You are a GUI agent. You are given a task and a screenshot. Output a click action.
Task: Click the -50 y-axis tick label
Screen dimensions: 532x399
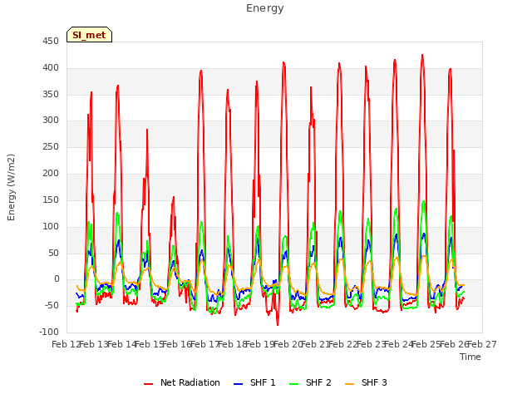51,305
